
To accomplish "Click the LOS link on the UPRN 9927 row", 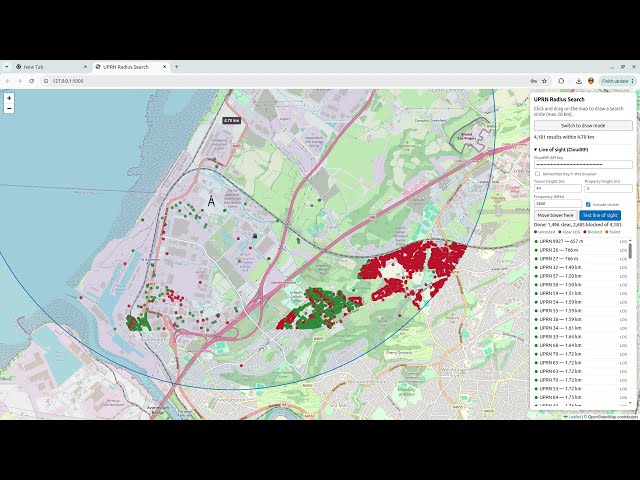I will pyautogui.click(x=623, y=242).
